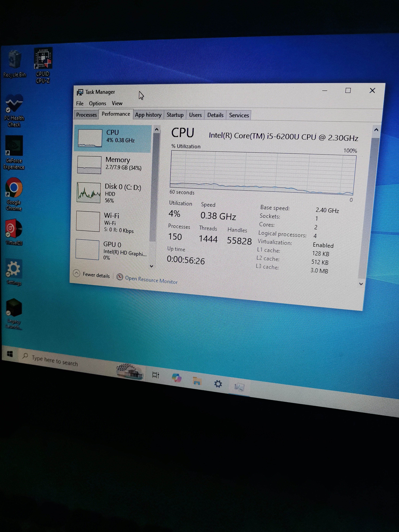The height and width of the screenshot is (532, 399).
Task: Switch to the Users tab
Action: click(195, 115)
